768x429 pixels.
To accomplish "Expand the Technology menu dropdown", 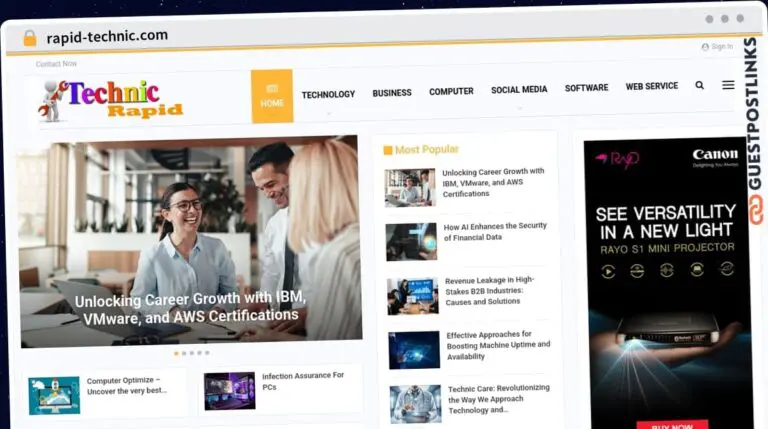I will tap(328, 94).
